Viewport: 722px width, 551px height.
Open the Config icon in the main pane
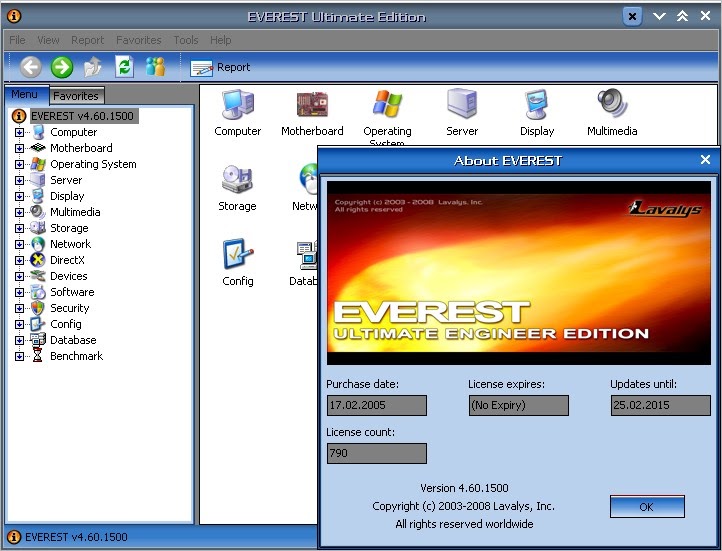point(238,263)
